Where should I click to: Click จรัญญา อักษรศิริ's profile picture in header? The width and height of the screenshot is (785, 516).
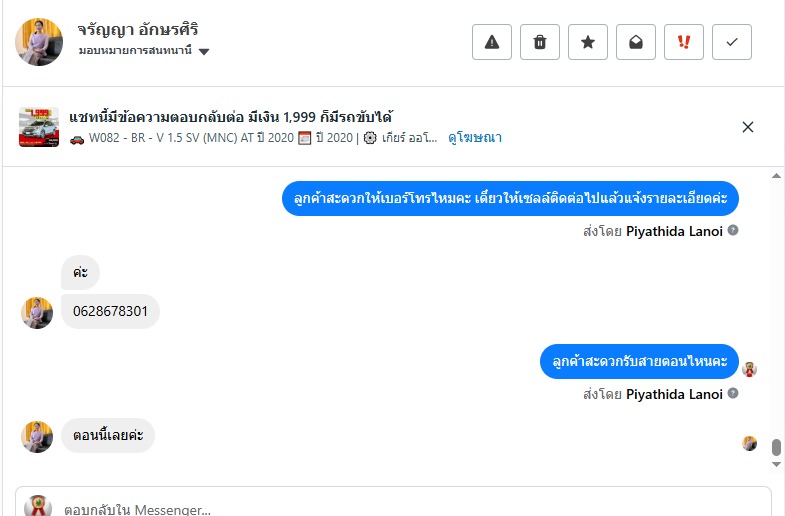pyautogui.click(x=39, y=42)
